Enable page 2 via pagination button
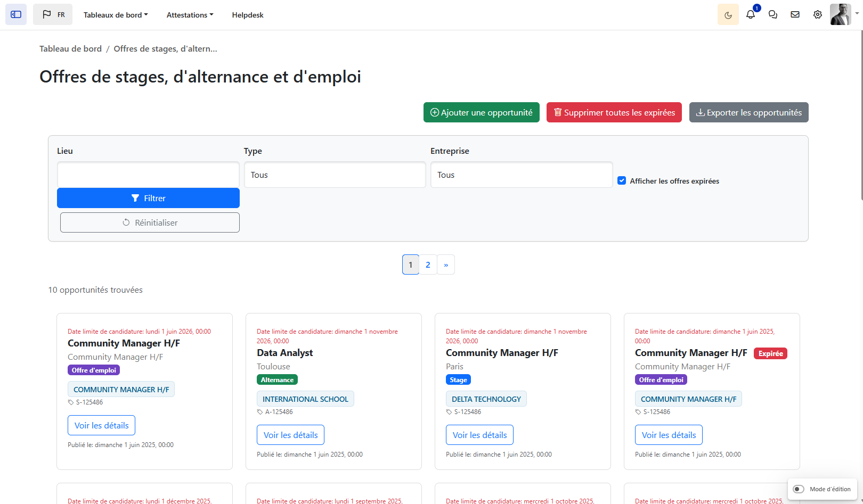Image resolution: width=863 pixels, height=504 pixels. click(428, 265)
